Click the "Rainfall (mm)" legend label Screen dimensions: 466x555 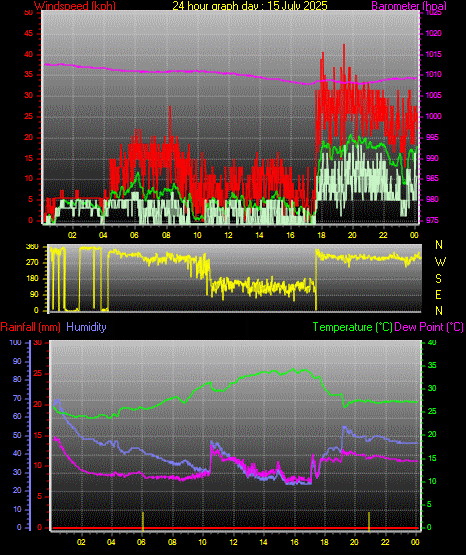tap(30, 327)
